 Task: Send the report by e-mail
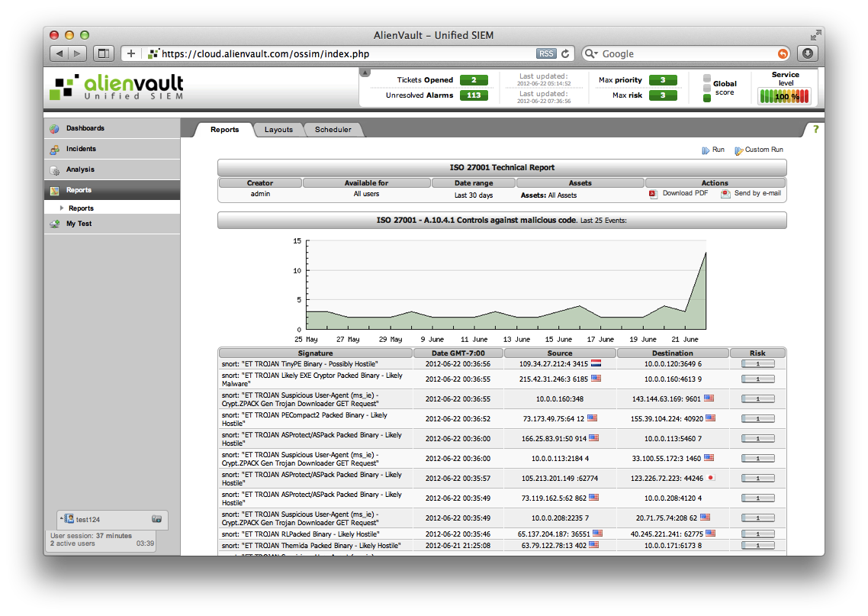click(x=751, y=193)
